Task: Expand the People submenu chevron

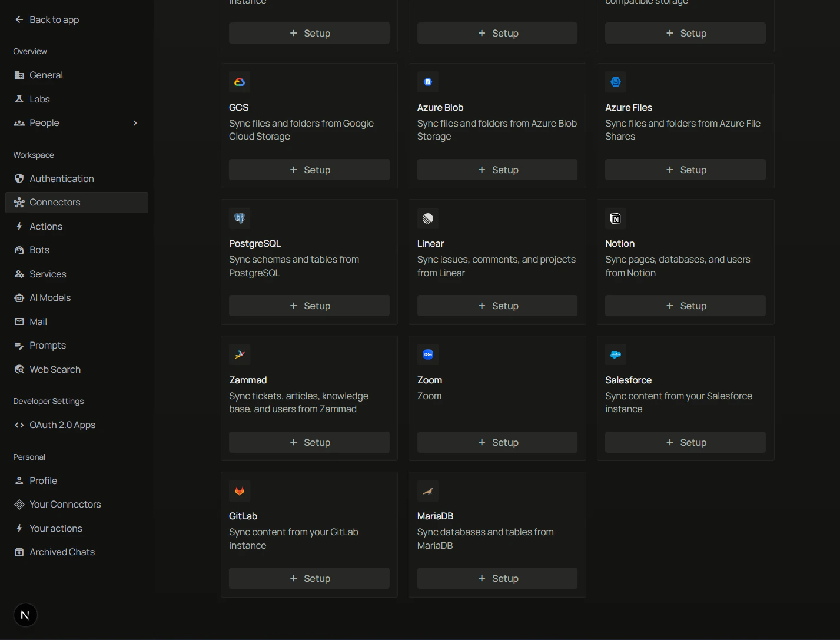Action: coord(135,123)
